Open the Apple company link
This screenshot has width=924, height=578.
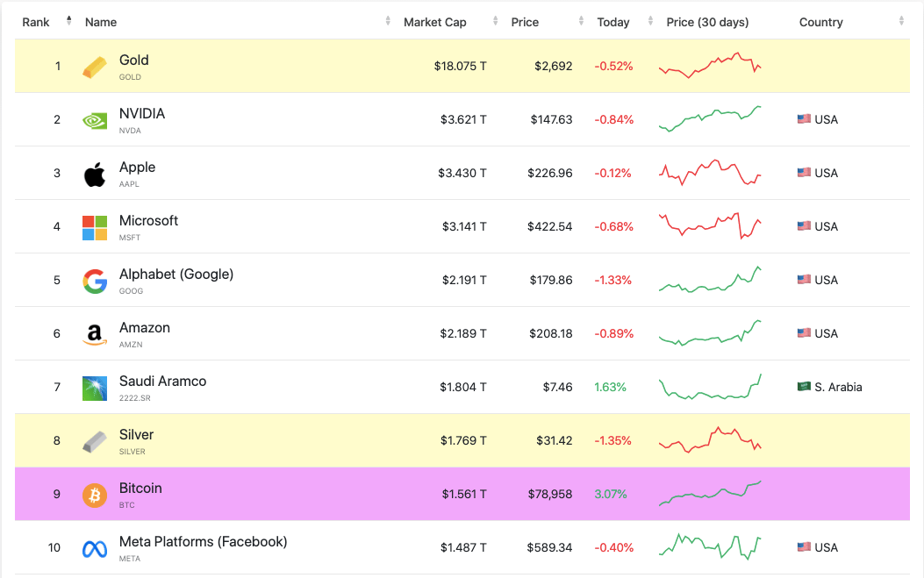point(137,168)
